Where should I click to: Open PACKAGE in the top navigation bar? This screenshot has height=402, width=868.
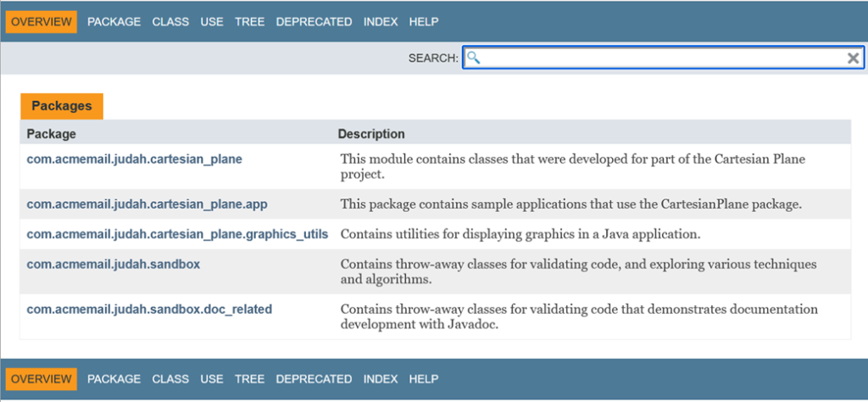click(x=114, y=22)
